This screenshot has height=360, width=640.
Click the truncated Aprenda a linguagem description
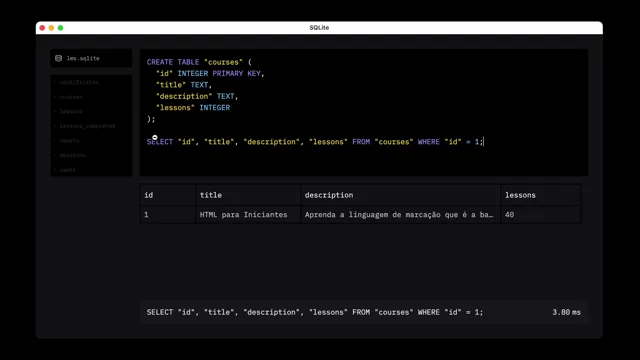(401, 215)
